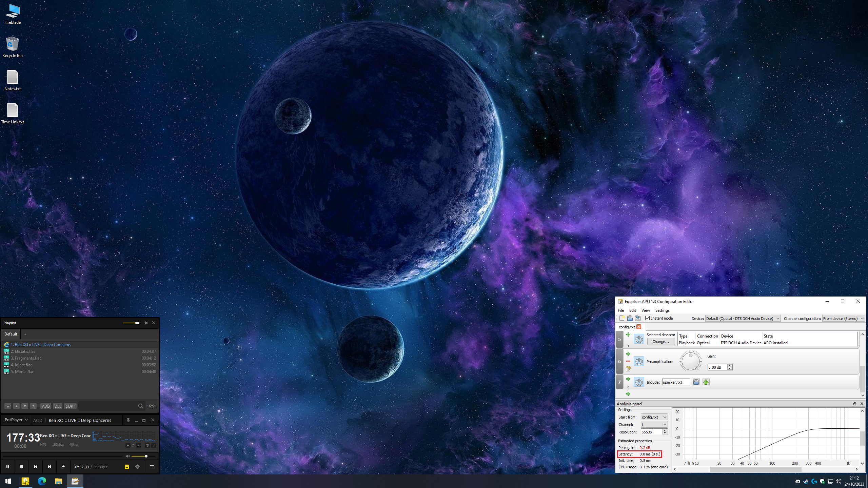Close the Analysis panel

(862, 404)
